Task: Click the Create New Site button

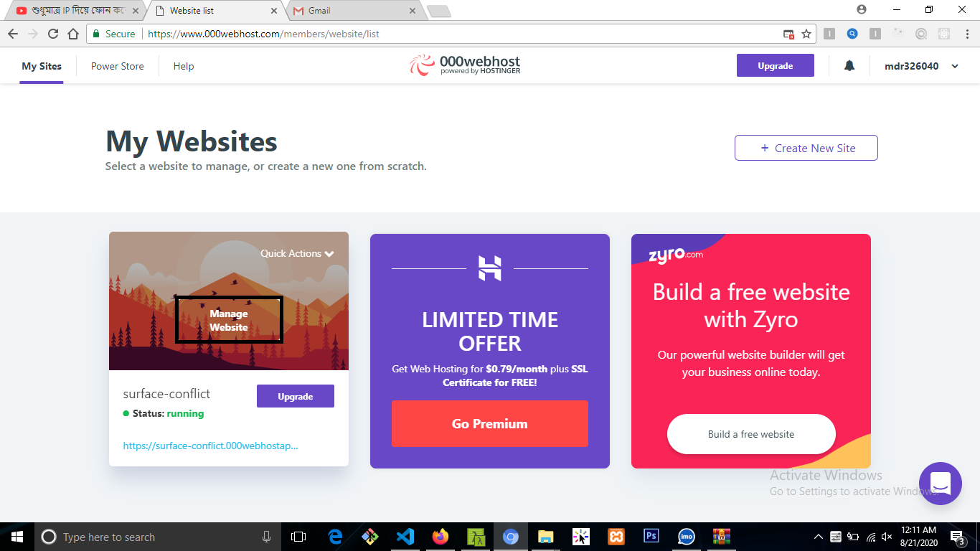Action: pyautogui.click(x=806, y=148)
